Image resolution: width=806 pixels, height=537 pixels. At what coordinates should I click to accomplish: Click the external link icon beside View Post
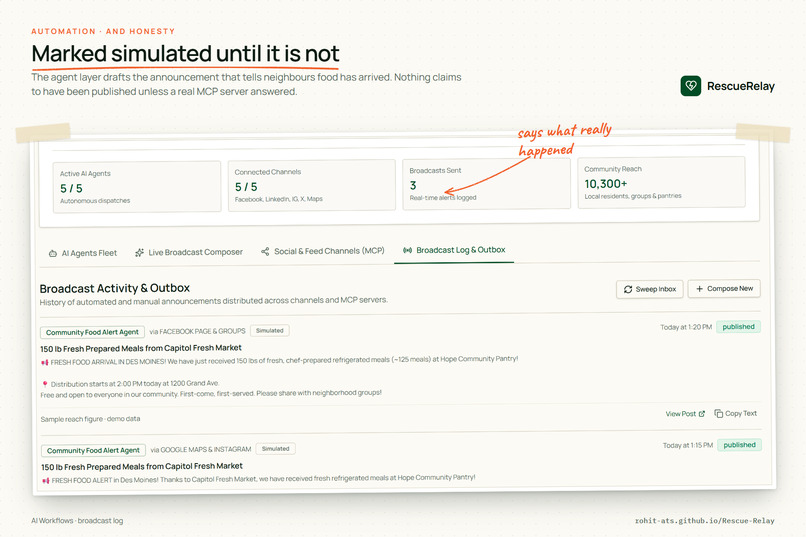tap(702, 414)
